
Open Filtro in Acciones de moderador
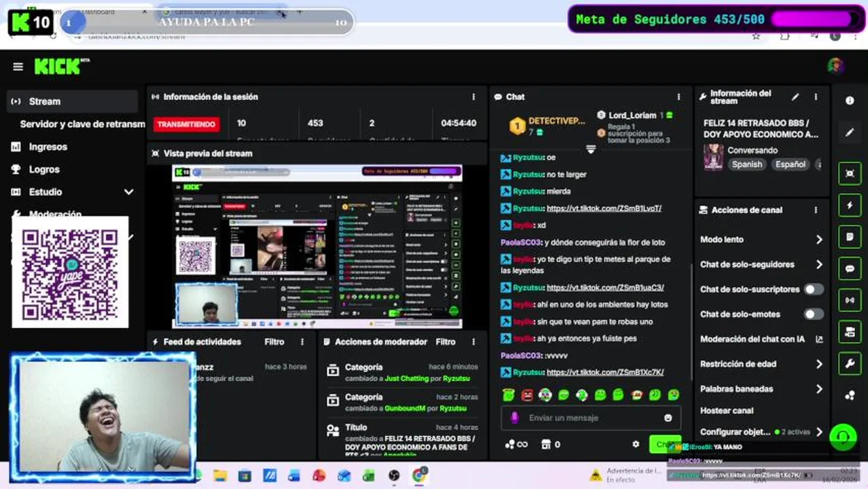pos(446,342)
